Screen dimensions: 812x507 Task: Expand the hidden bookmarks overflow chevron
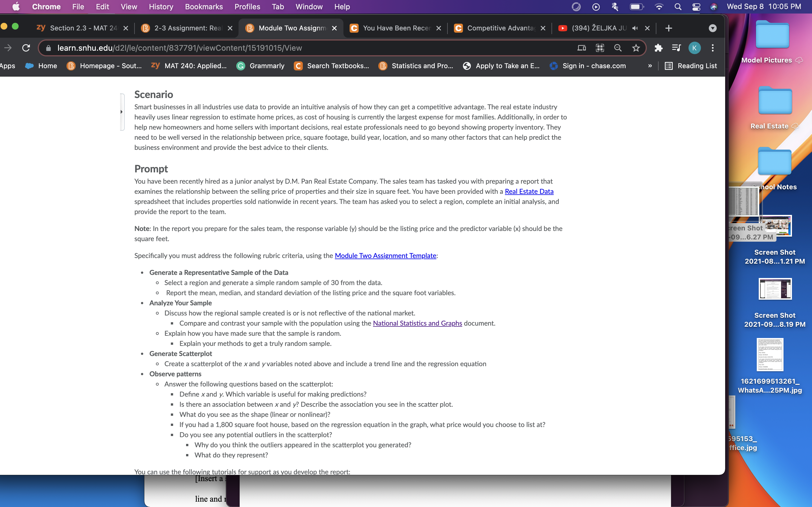(650, 66)
